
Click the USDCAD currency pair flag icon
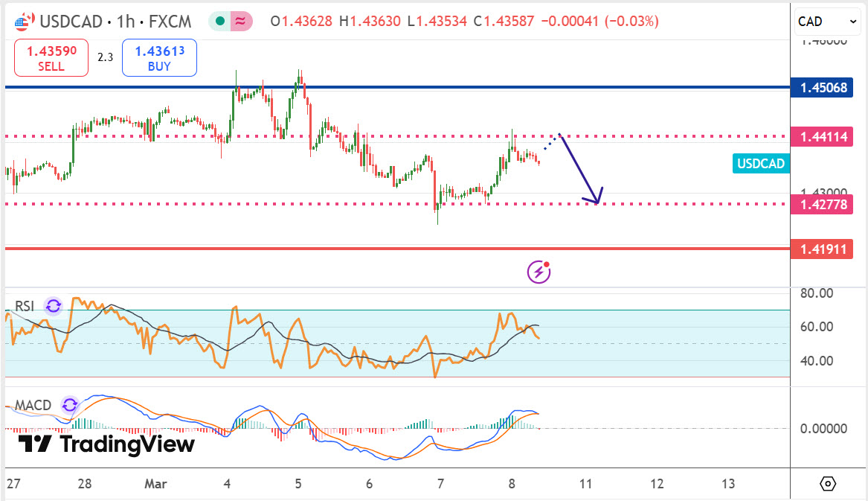[x=24, y=22]
